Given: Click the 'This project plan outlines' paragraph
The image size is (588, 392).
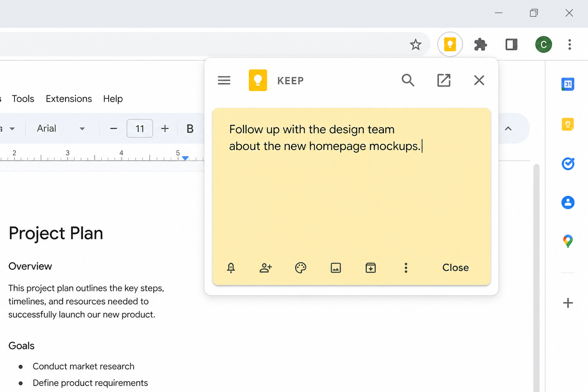Looking at the screenshot, I should [86, 301].
